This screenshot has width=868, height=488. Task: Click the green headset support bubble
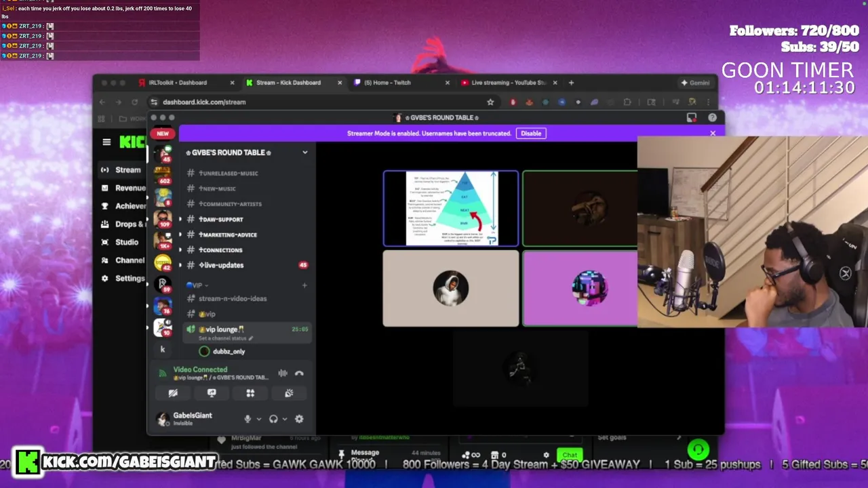(698, 450)
